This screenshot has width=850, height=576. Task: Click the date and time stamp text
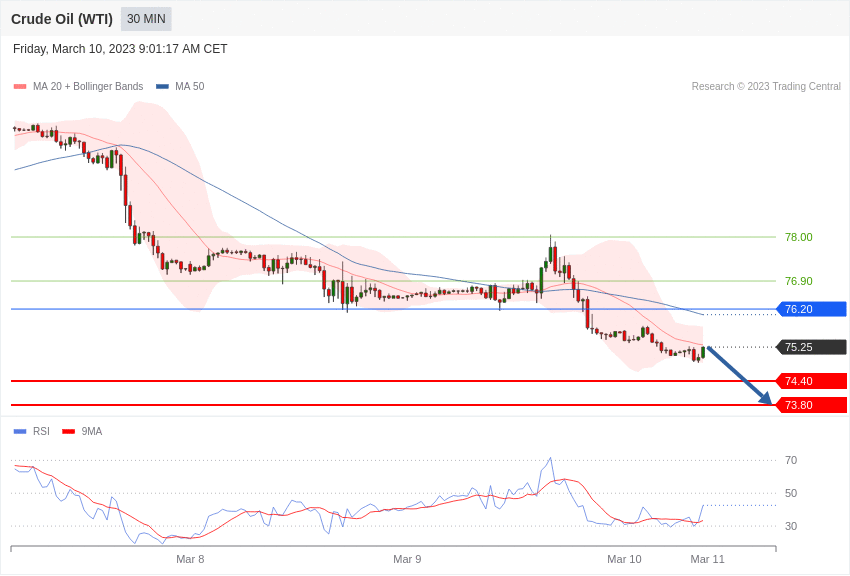coord(120,49)
